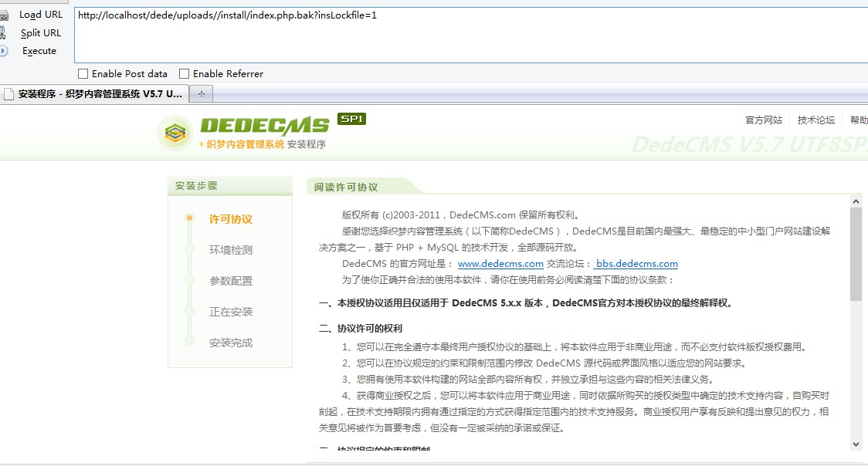
Task: Click the DedeCMS logo
Action: pyautogui.click(x=243, y=133)
